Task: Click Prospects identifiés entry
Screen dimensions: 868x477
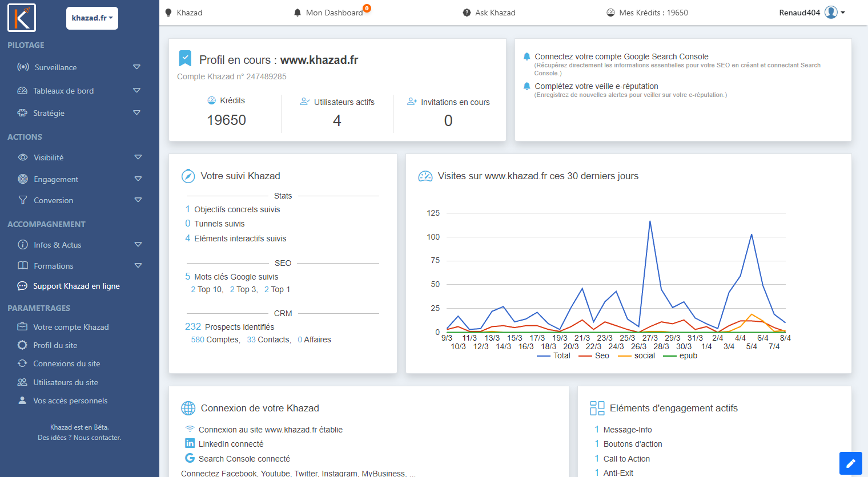Action: 230,327
